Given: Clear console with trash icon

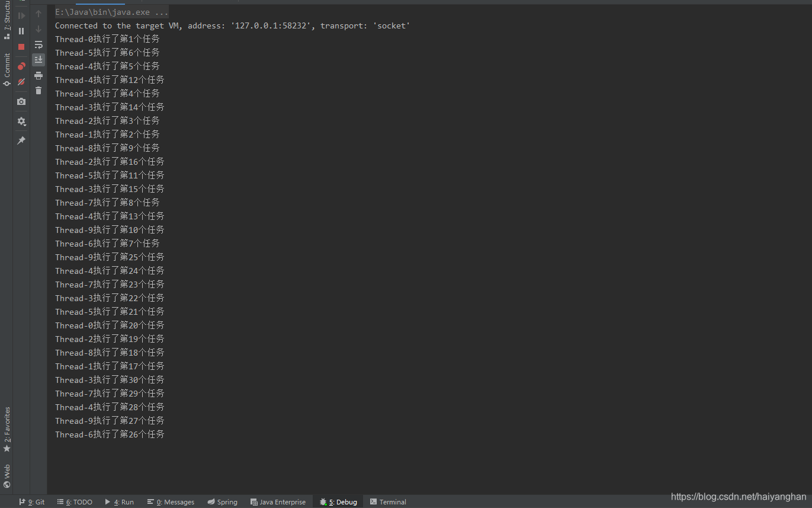Looking at the screenshot, I should (x=38, y=91).
